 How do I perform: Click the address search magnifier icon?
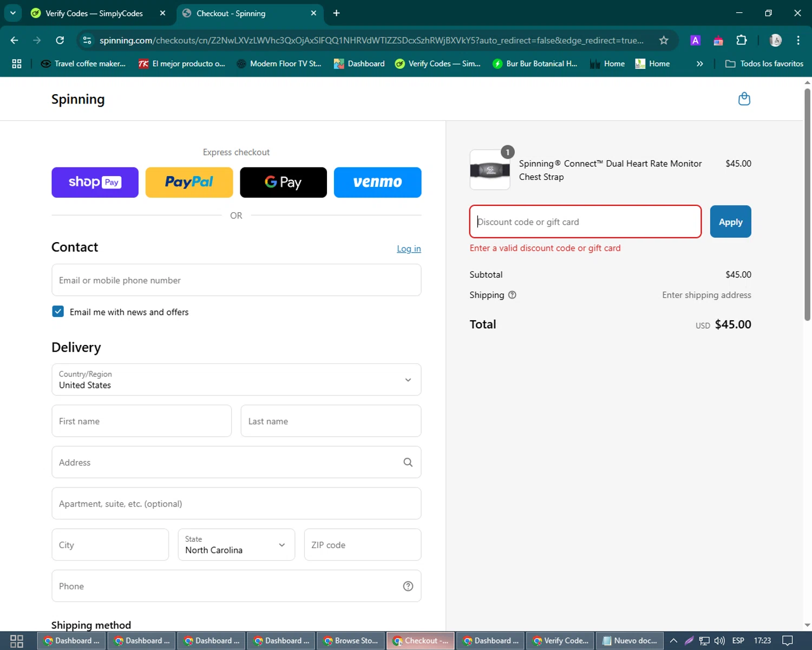tap(408, 462)
